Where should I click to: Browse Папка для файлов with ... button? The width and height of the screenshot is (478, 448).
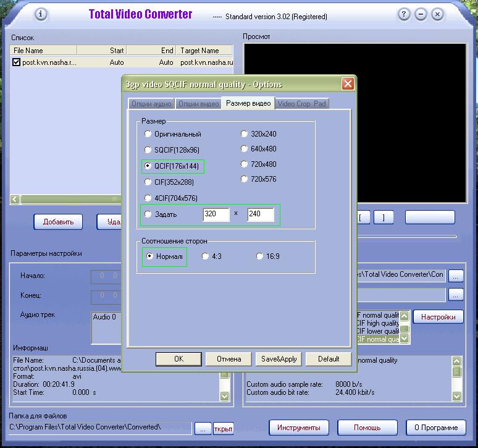[x=203, y=429]
